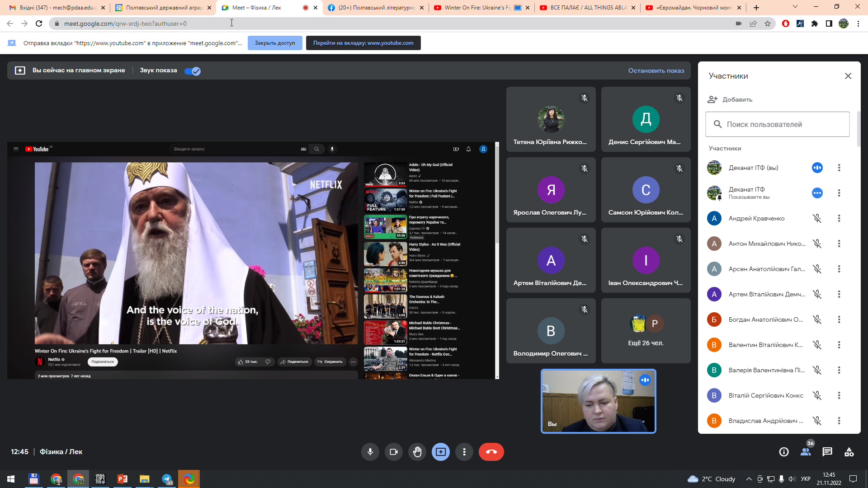Mute Андрей Кравченко in participants list

pos(817,218)
